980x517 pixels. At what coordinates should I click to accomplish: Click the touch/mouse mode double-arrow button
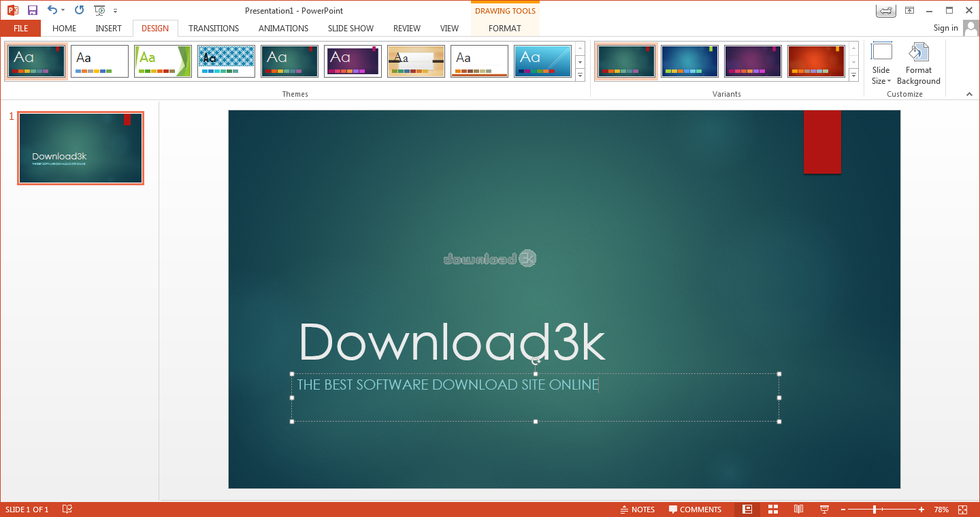[885, 10]
